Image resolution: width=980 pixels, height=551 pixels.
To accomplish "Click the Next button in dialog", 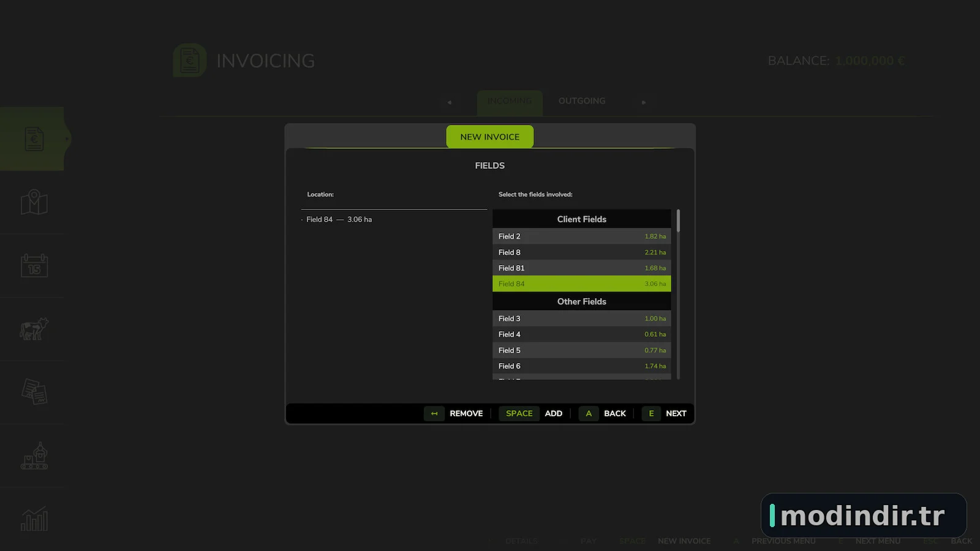I will pyautogui.click(x=676, y=413).
